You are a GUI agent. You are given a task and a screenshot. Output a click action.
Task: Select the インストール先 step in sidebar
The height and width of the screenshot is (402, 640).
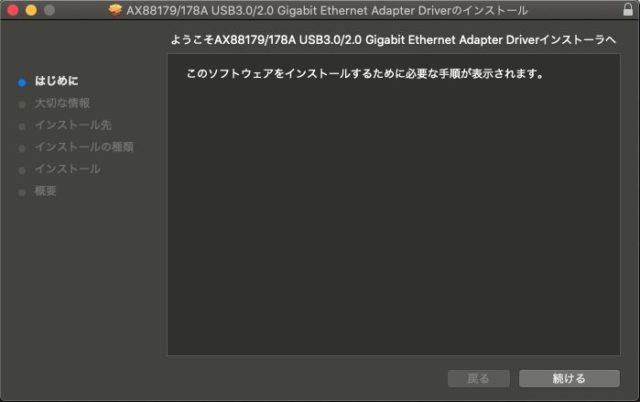click(73, 125)
